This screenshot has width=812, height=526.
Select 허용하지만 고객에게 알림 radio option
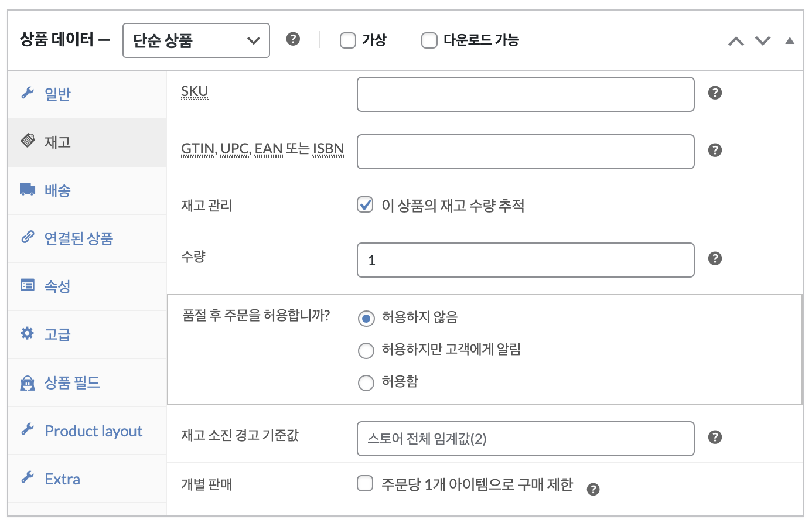366,350
